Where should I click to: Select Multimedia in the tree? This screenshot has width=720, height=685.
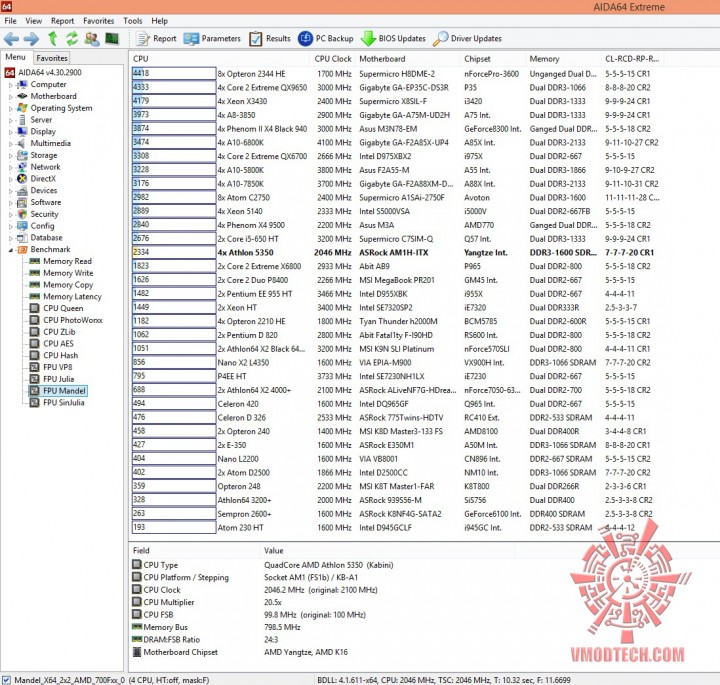51,143
